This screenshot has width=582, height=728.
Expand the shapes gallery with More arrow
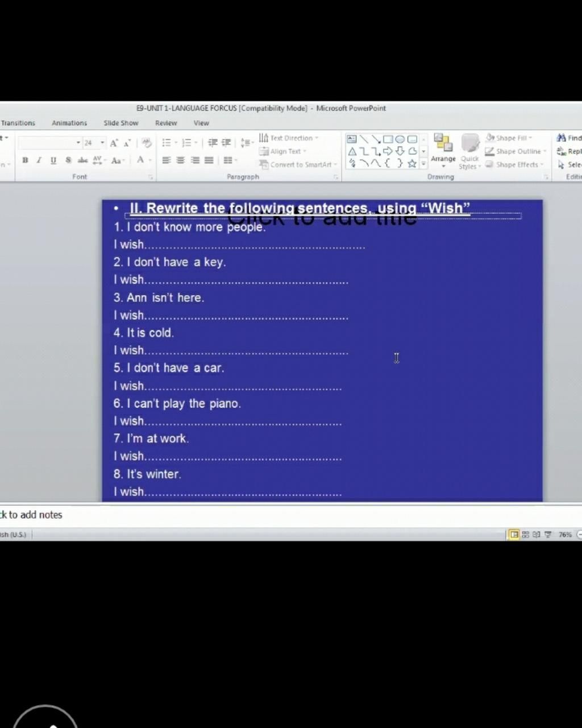(423, 164)
